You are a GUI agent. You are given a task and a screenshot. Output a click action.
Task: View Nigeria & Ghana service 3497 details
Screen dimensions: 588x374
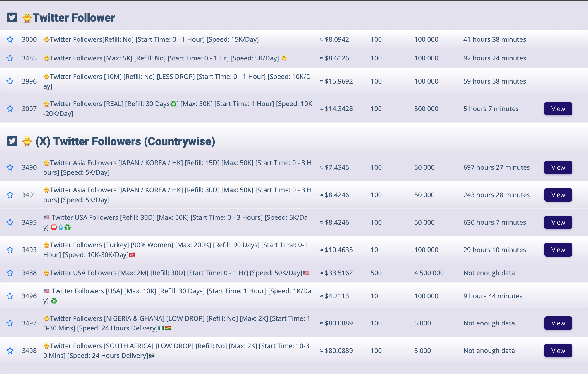coord(558,323)
